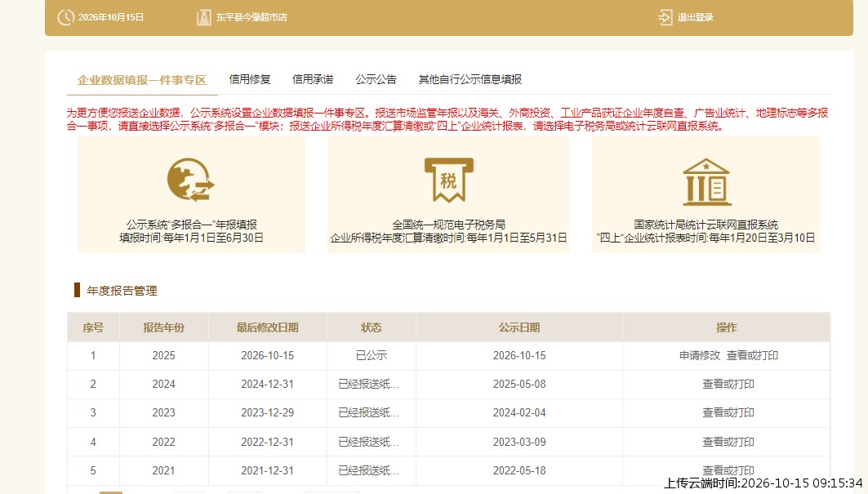The height and width of the screenshot is (494, 868).
Task: Click the statistics bureau building icon
Action: pos(706,182)
